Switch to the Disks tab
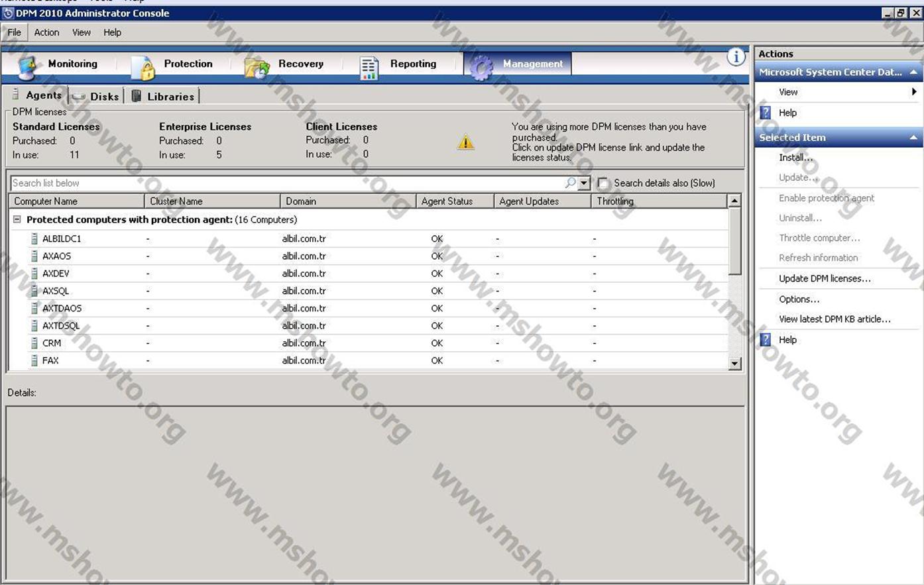This screenshot has height=585, width=924. tap(95, 97)
